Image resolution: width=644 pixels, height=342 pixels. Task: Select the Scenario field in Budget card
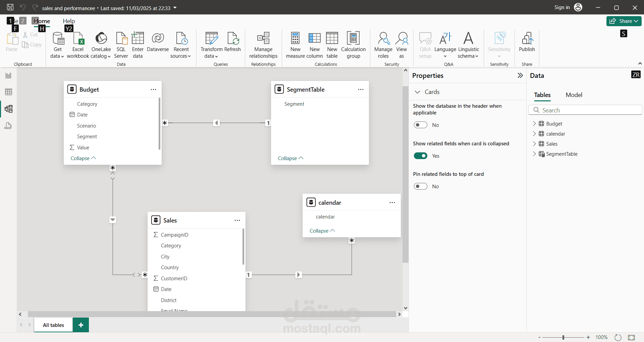(x=87, y=126)
